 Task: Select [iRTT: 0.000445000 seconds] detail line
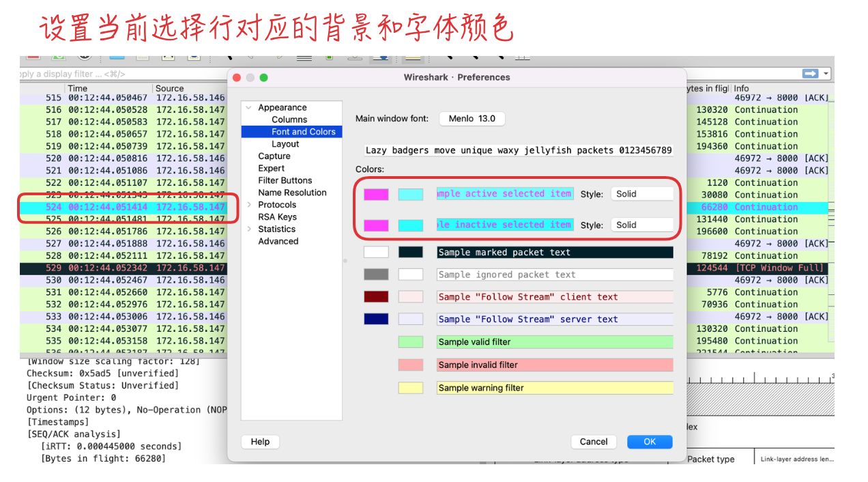[x=111, y=446]
